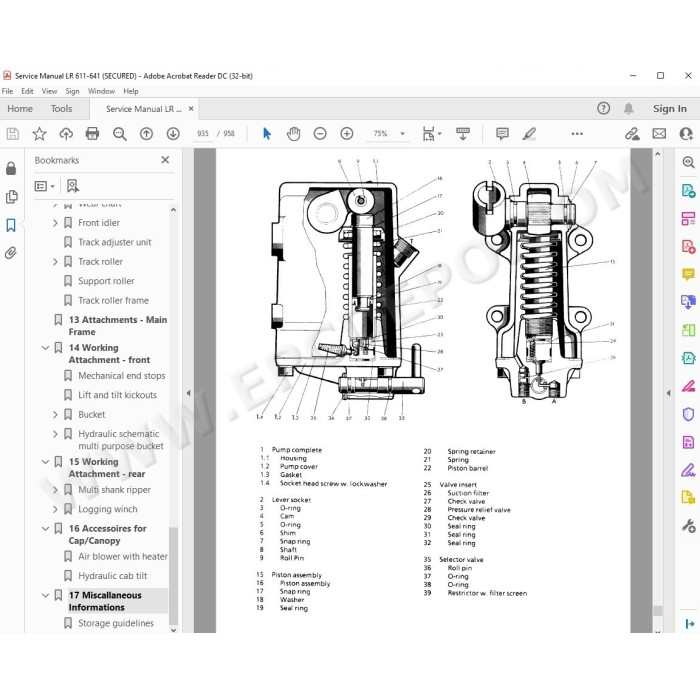This screenshot has height=700, width=700.
Task: Click the page number field showing 935
Action: point(203,133)
